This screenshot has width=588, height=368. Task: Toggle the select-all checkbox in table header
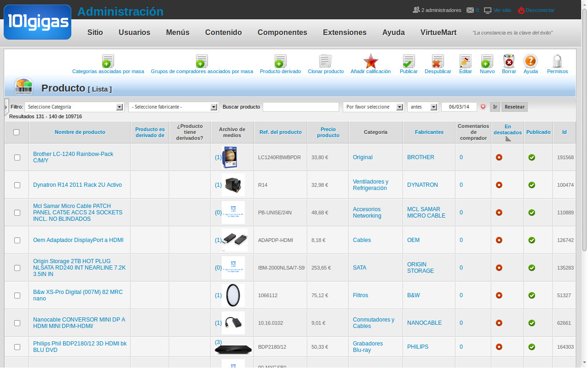(17, 132)
